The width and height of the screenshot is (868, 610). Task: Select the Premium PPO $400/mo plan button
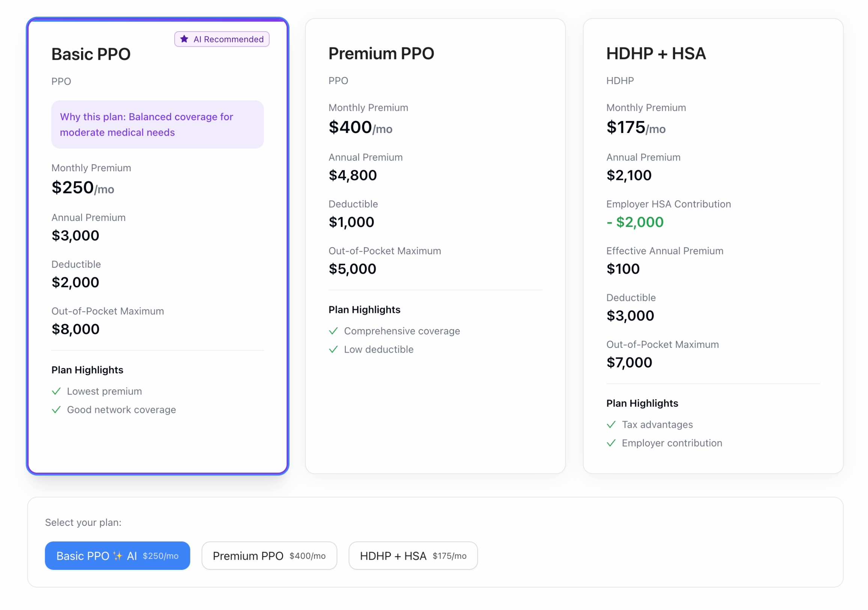[x=269, y=556]
